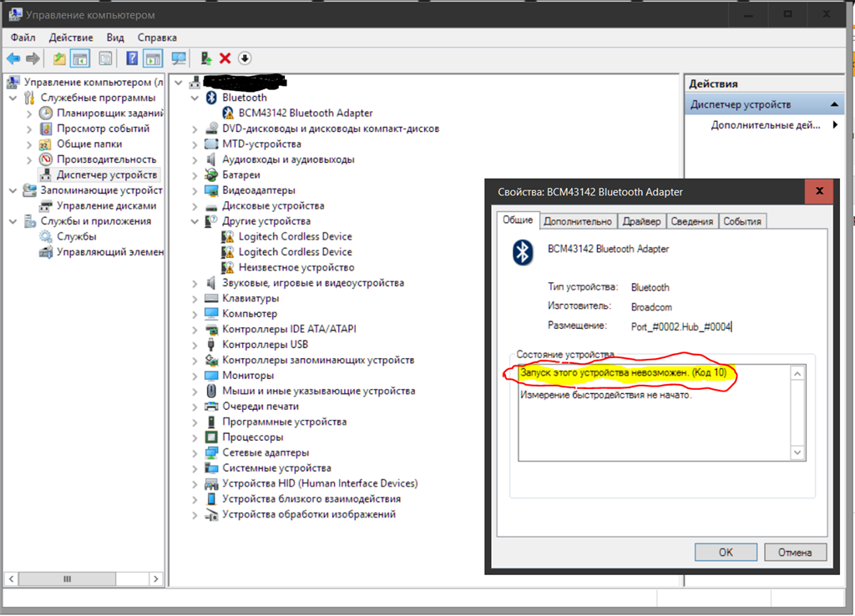Select BCM43142 Bluetooth Adapter in device tree
Image resolution: width=855 pixels, height=616 pixels.
click(x=306, y=113)
